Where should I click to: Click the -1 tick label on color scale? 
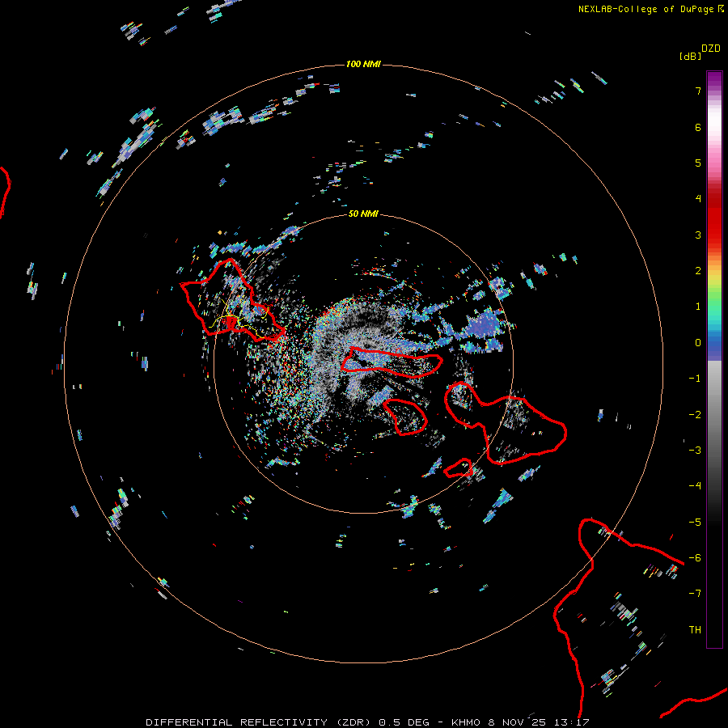pos(695,379)
